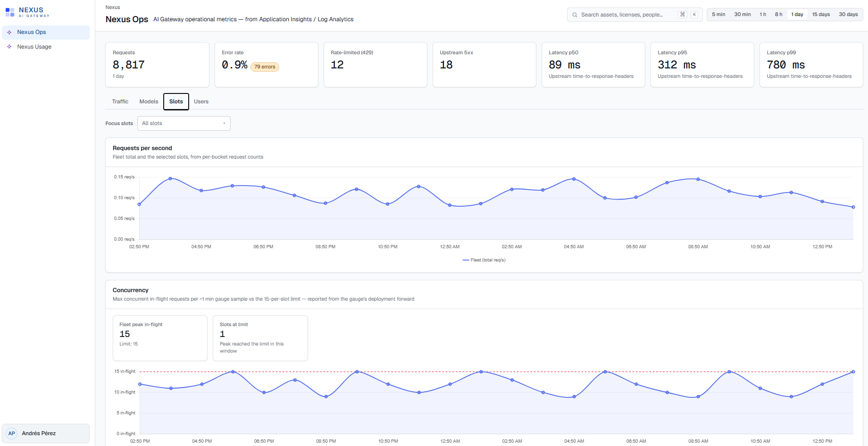Click the 15 in-flight axis label
Viewport: 868px width, 446px height.
(x=125, y=371)
